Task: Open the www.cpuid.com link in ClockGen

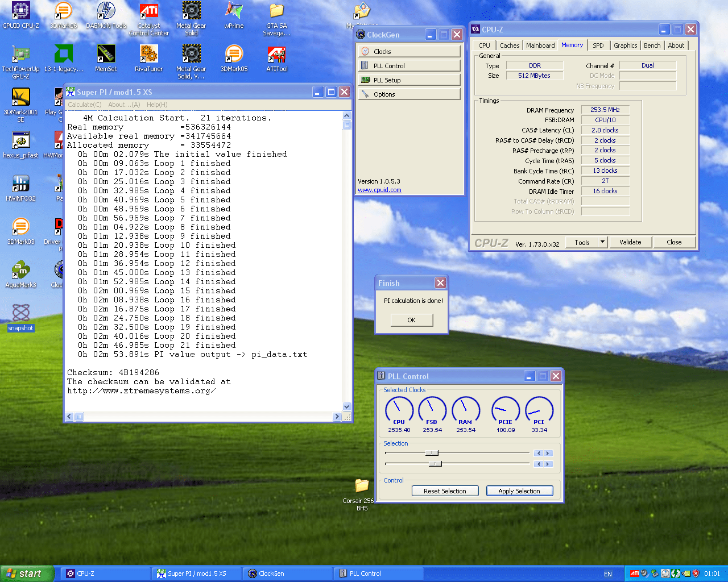Action: point(379,190)
